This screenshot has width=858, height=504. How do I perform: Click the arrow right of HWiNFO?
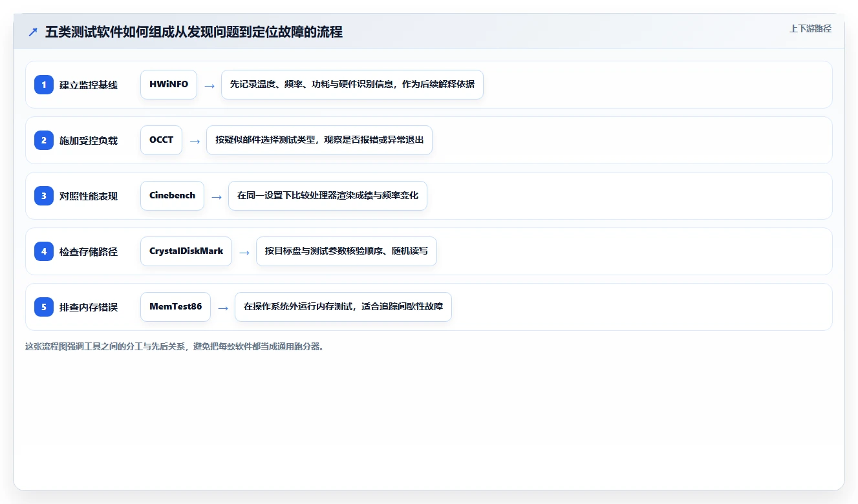coord(209,85)
